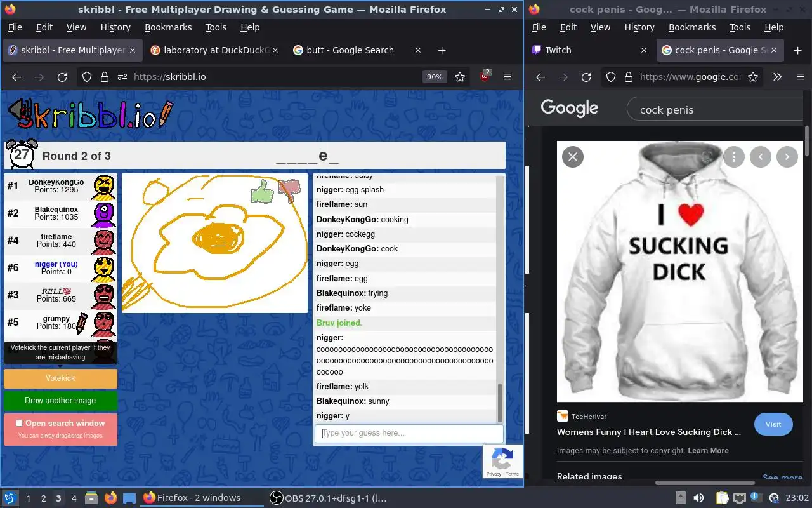Open the See more related images link
The height and width of the screenshot is (508, 812).
[782, 478]
